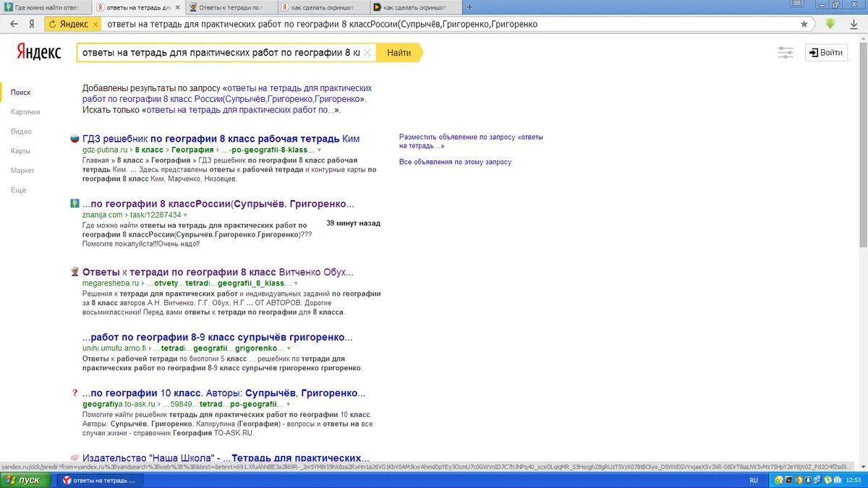The height and width of the screenshot is (488, 868).
Task: Switch to tab 'Где можно найти ответ'
Action: (46, 7)
